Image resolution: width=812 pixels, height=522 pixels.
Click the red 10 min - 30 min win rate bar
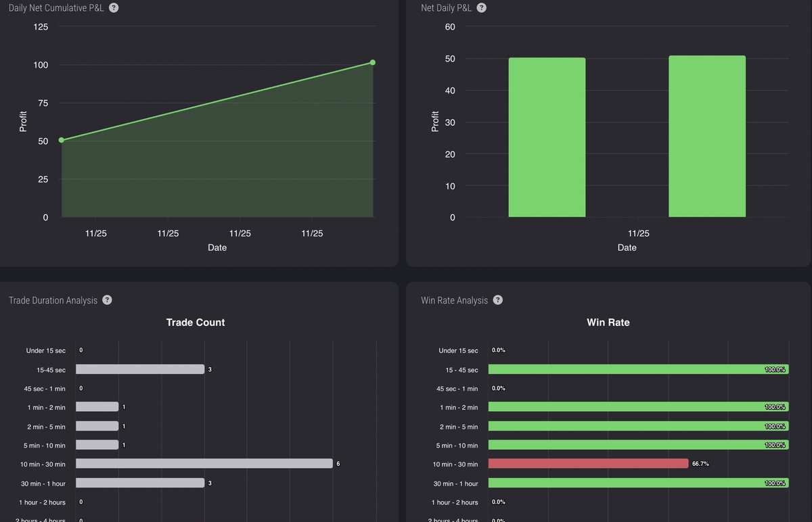(588, 464)
